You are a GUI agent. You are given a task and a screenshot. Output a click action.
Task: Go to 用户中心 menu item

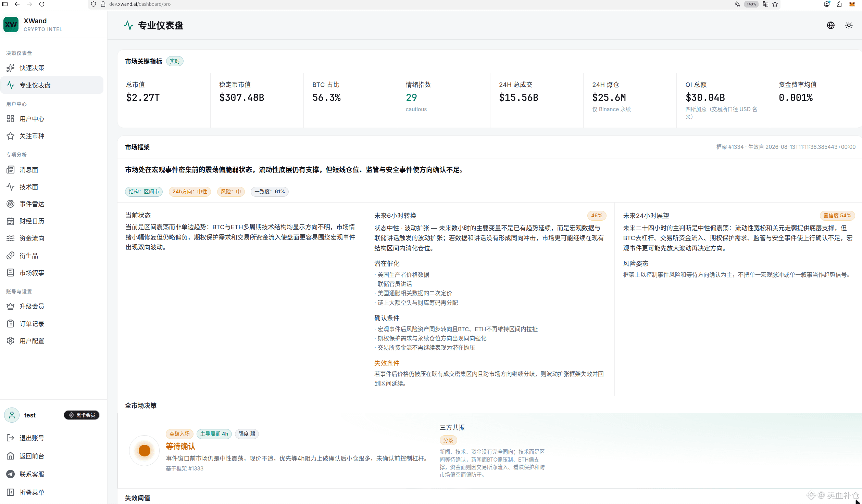[52, 119]
